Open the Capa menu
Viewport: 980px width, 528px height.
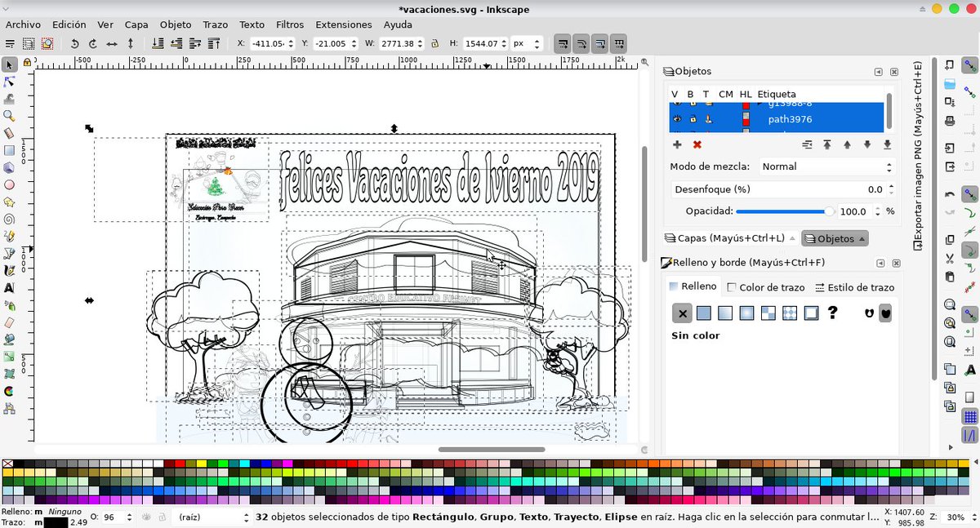click(136, 24)
